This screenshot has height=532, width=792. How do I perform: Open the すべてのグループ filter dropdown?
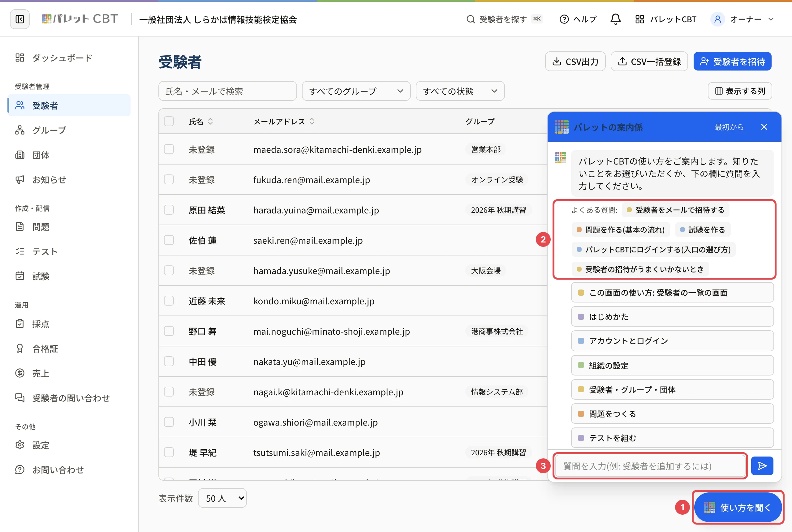tap(356, 91)
